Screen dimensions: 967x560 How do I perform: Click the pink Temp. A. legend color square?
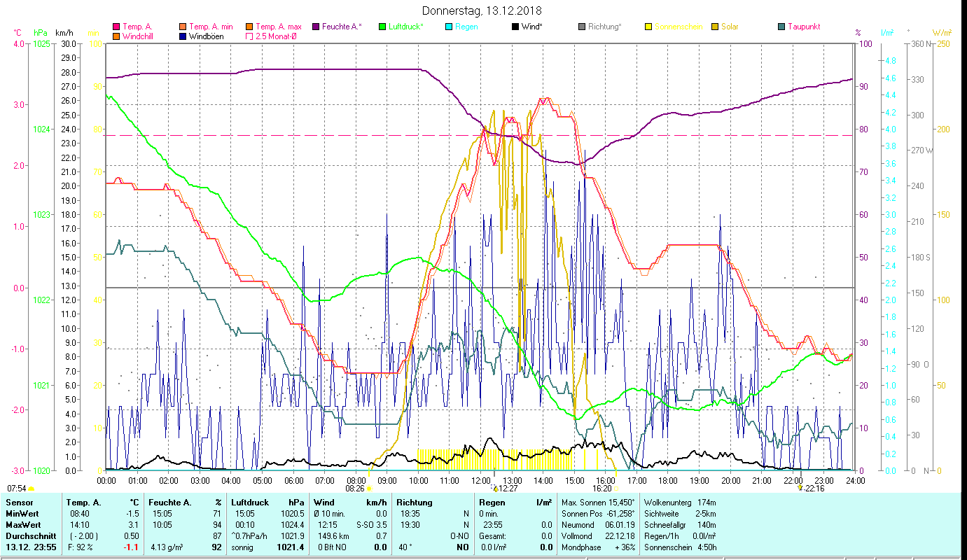pos(116,27)
